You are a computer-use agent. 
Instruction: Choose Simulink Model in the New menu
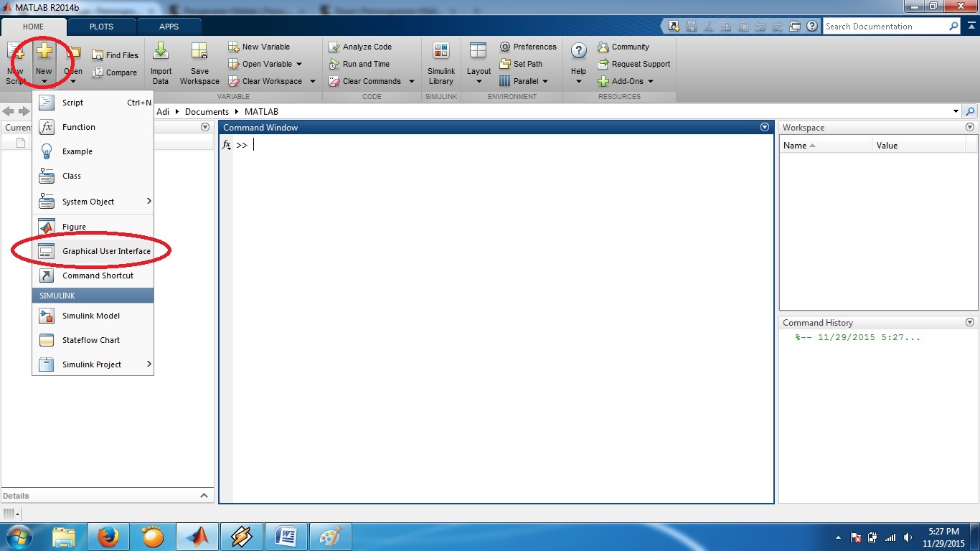[90, 316]
